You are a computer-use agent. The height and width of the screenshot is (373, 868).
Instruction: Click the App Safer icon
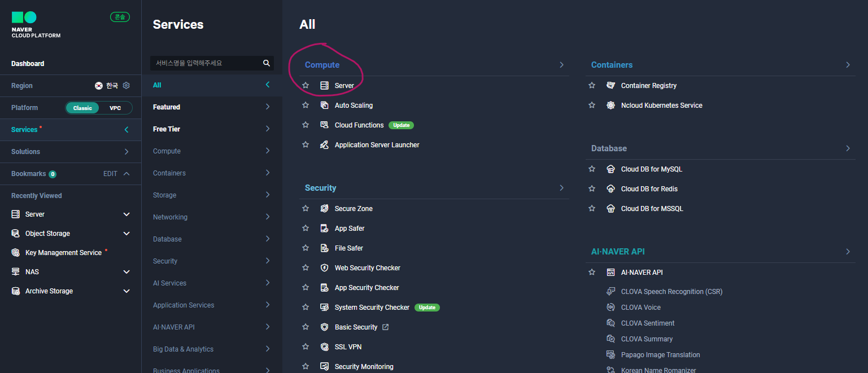tap(324, 229)
